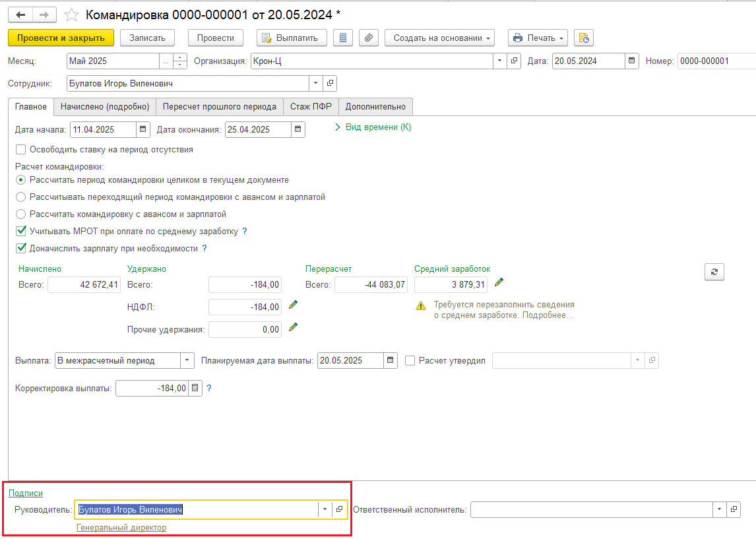Viewport: 756px width, 539px height.
Task: Enable Освободить ставку на период отсутствия
Action: tap(21, 150)
